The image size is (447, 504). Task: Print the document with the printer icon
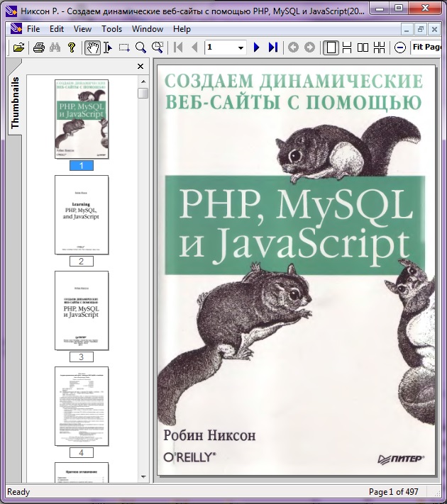coord(39,47)
